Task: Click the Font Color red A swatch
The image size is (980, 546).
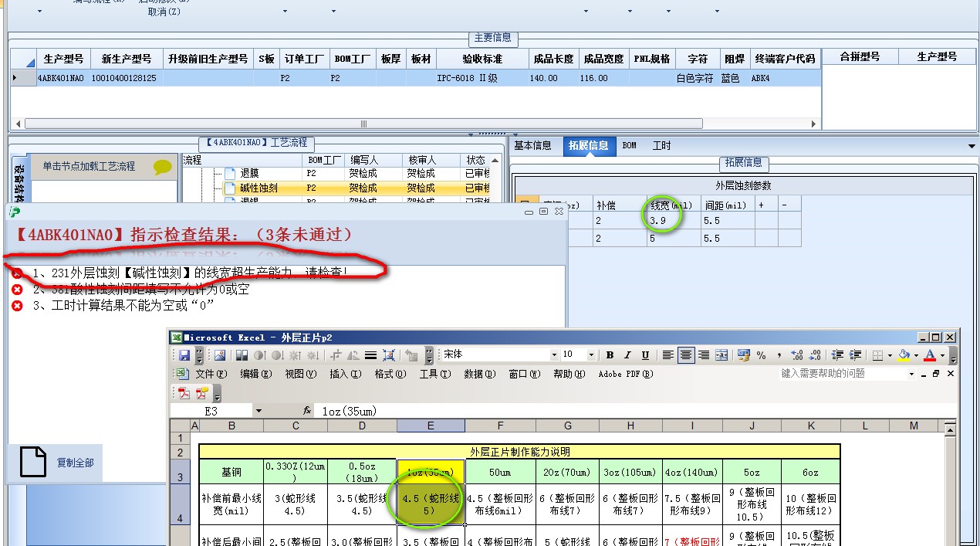Action: [929, 355]
